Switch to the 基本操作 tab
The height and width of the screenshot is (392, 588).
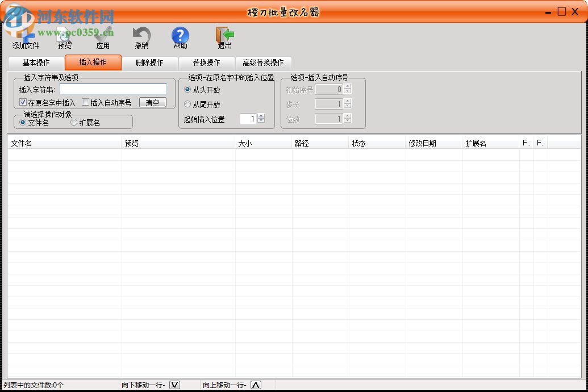click(x=35, y=63)
